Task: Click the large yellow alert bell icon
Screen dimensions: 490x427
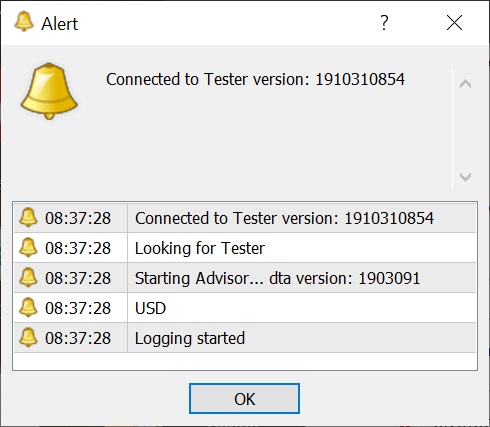Action: click(x=49, y=91)
